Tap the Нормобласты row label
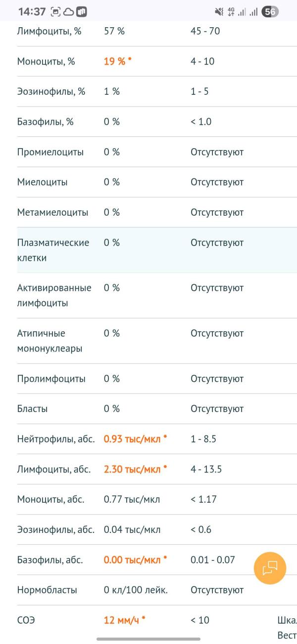Image resolution: width=297 pixels, height=644 pixels. tap(47, 590)
